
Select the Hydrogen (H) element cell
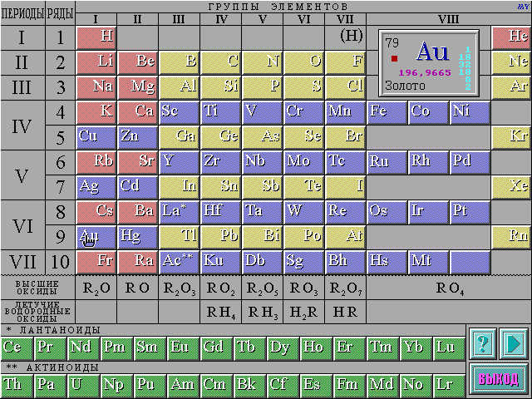pos(96,37)
